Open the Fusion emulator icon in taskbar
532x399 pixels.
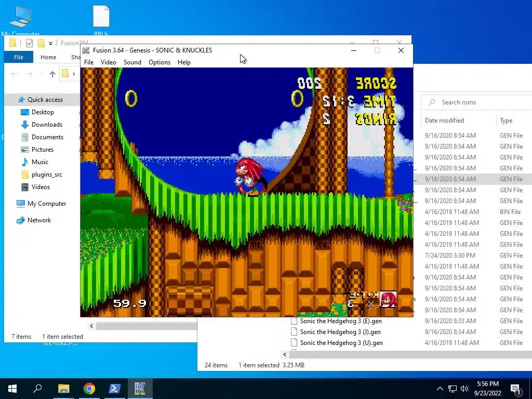pyautogui.click(x=140, y=389)
